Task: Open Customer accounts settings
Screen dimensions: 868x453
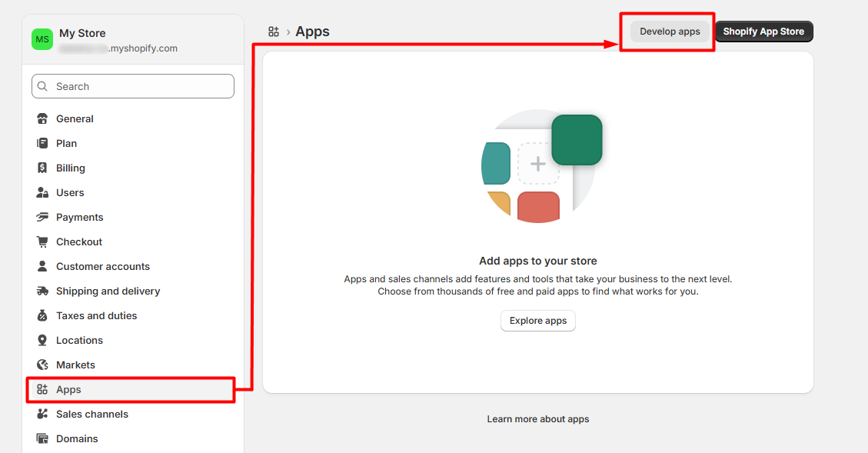Action: coord(102,267)
